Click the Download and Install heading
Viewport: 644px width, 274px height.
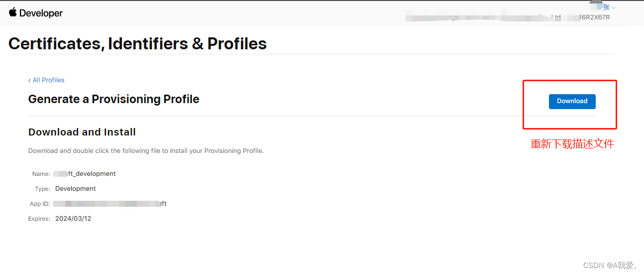coord(82,132)
